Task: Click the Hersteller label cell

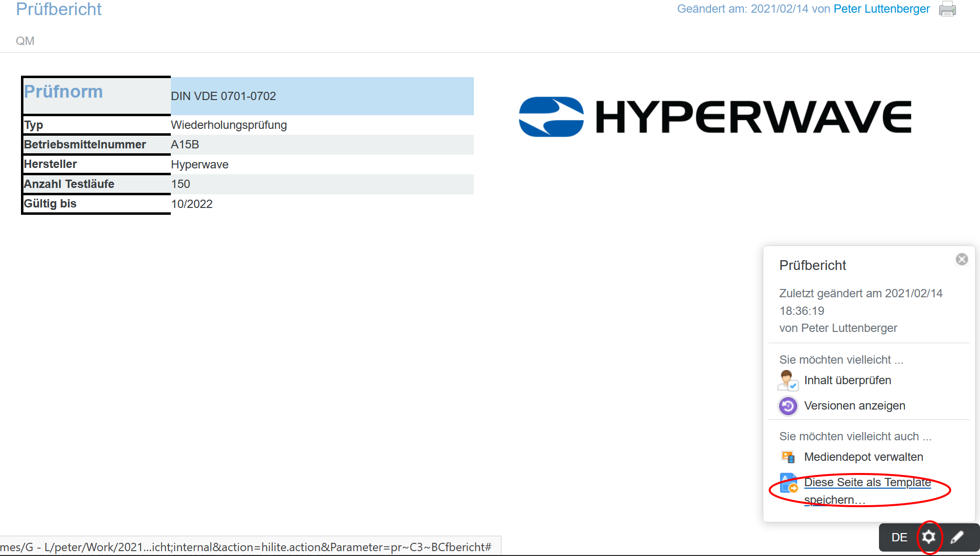Action: tap(97, 164)
